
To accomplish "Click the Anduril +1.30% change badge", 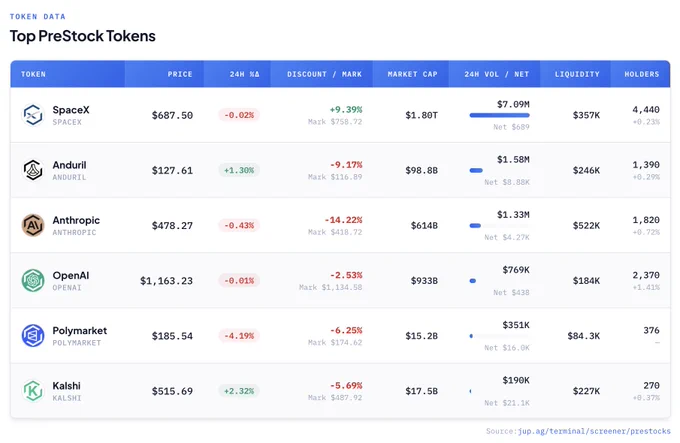I will click(239, 170).
